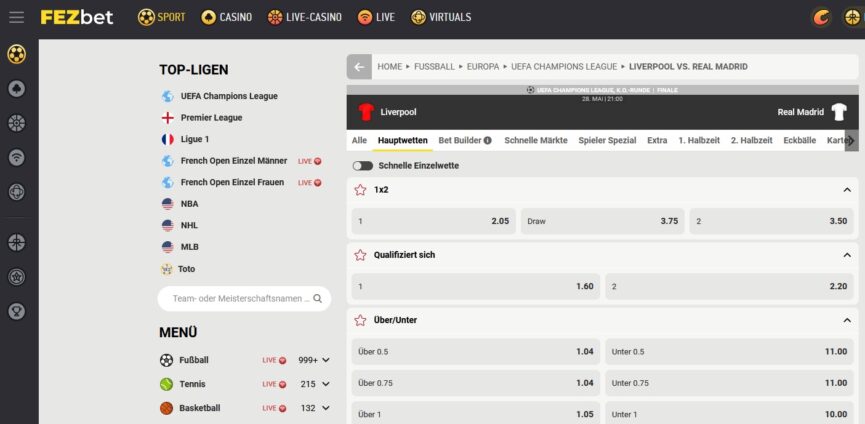Click the Bet Builder info icon

[488, 141]
